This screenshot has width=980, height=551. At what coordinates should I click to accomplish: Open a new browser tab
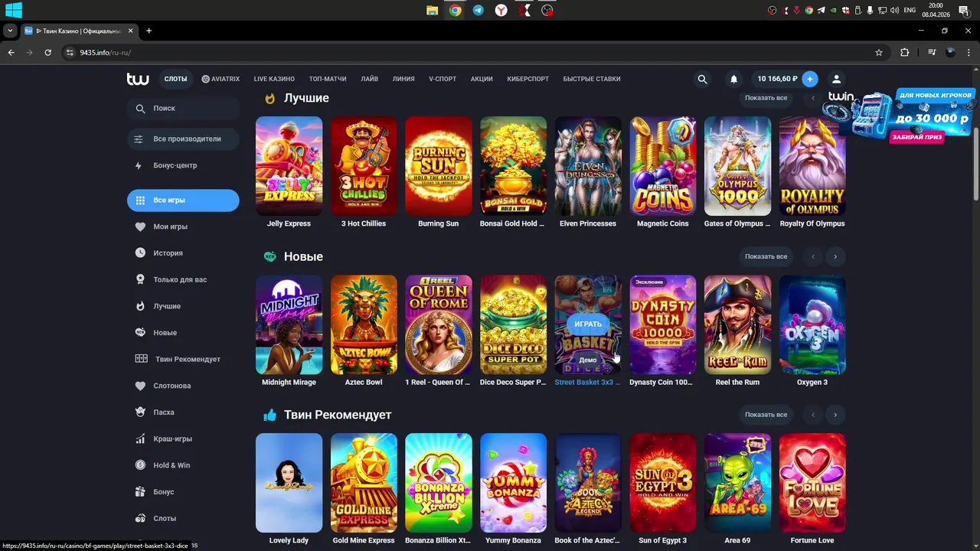tap(149, 31)
